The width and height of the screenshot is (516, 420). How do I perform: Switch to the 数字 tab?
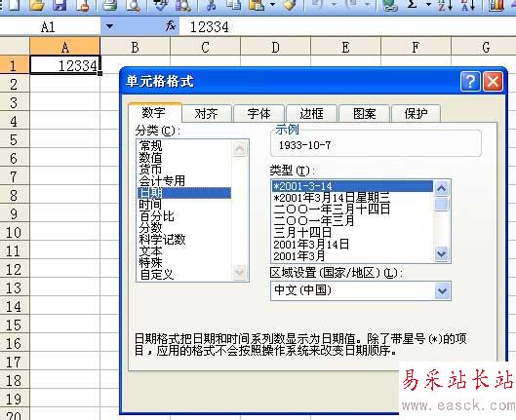(154, 113)
